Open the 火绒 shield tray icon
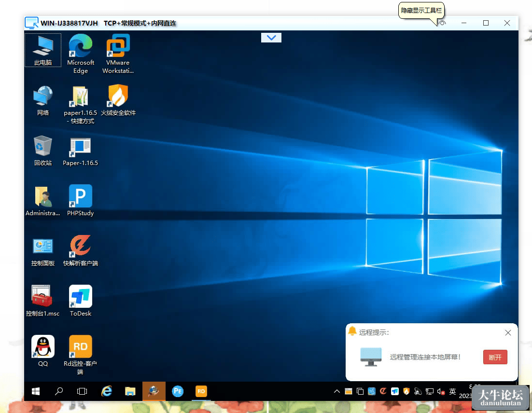This screenshot has width=532, height=413. (x=406, y=391)
